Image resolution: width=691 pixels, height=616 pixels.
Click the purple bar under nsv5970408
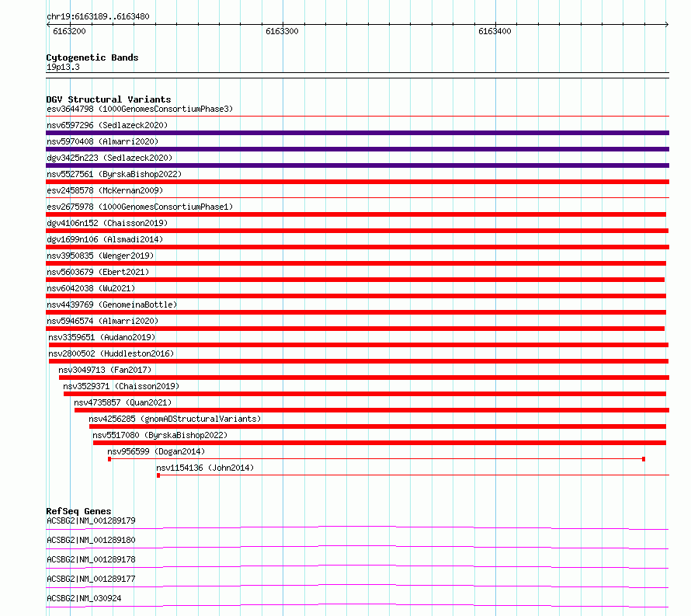[357, 149]
